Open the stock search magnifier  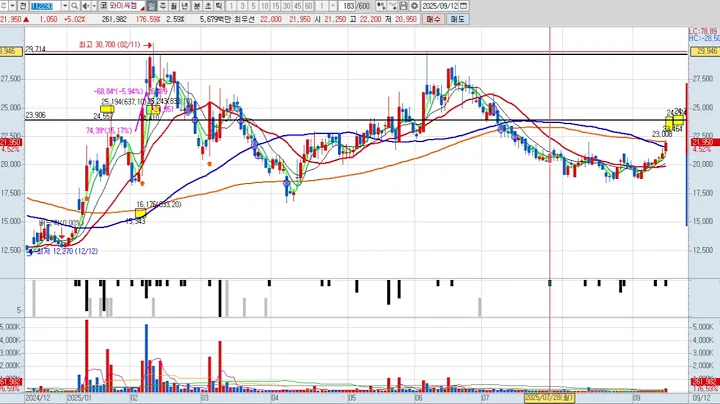click(x=74, y=6)
